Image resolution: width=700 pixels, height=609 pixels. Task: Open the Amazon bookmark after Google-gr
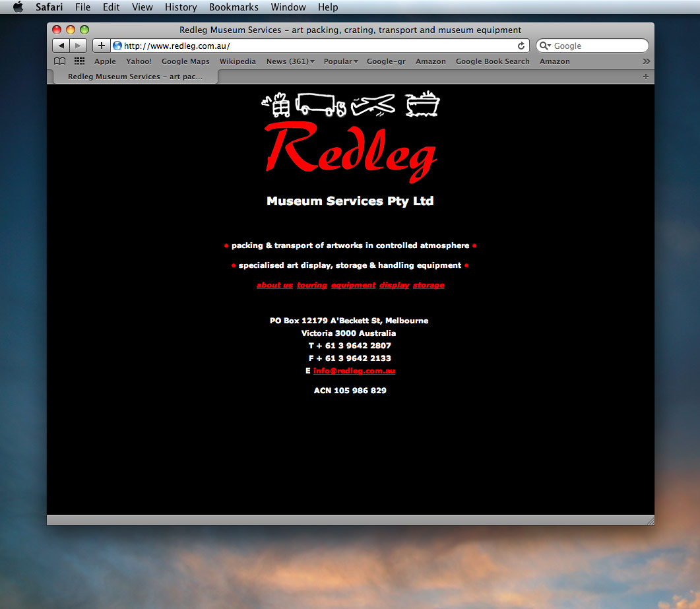point(430,61)
